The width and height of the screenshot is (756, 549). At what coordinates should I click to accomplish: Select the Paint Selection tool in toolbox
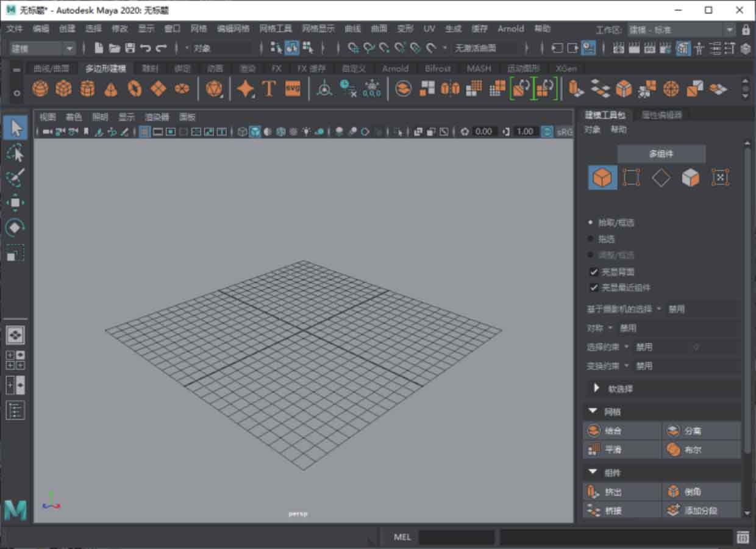pos(15,178)
